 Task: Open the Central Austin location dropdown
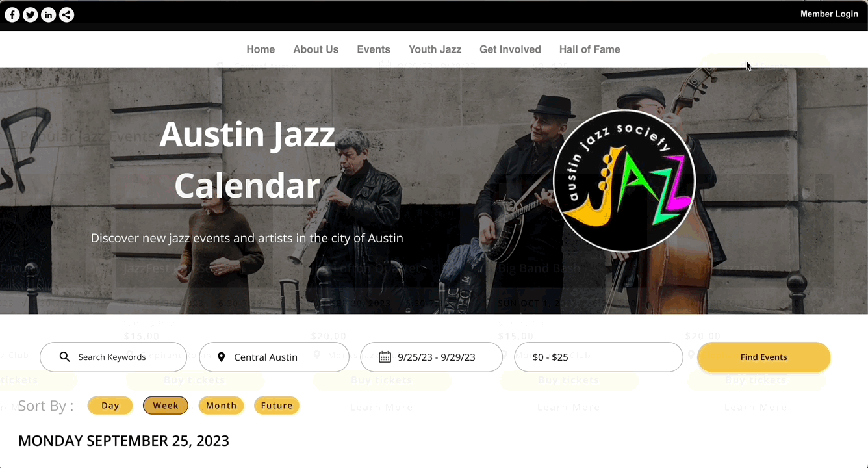tap(274, 357)
